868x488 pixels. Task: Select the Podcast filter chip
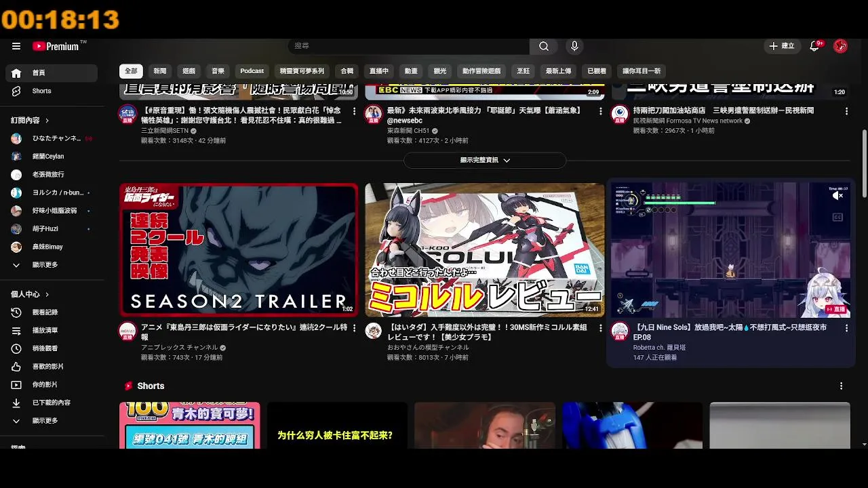(x=252, y=70)
